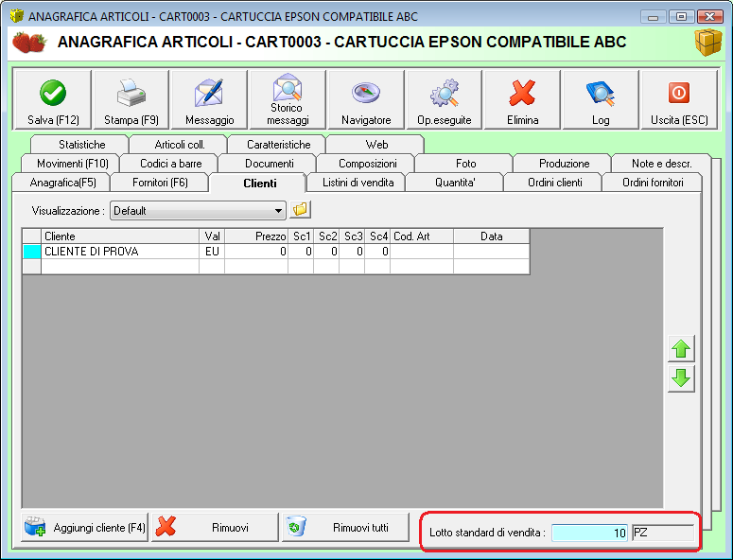
Task: Open the Articoli coll. tab
Action: pyautogui.click(x=179, y=145)
